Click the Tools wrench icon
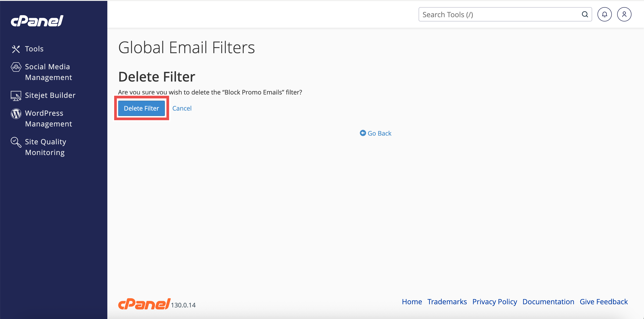Screen dimensions: 644x319 (16, 49)
